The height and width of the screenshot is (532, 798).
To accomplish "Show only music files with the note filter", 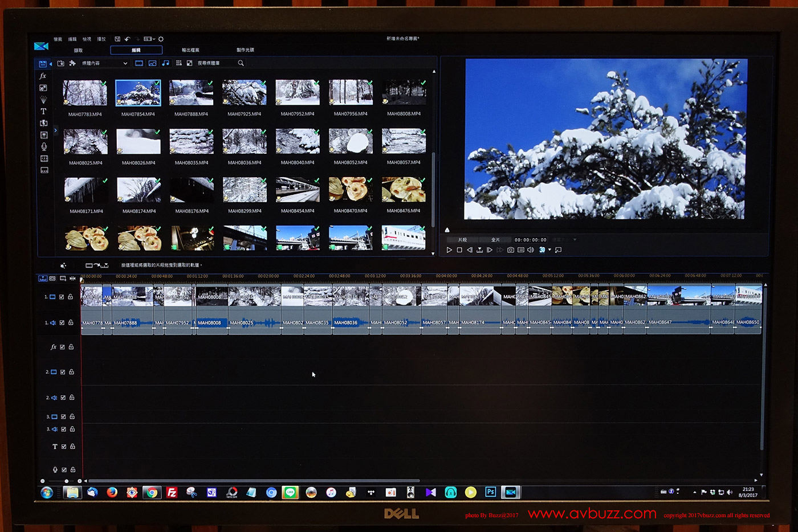I will (165, 63).
